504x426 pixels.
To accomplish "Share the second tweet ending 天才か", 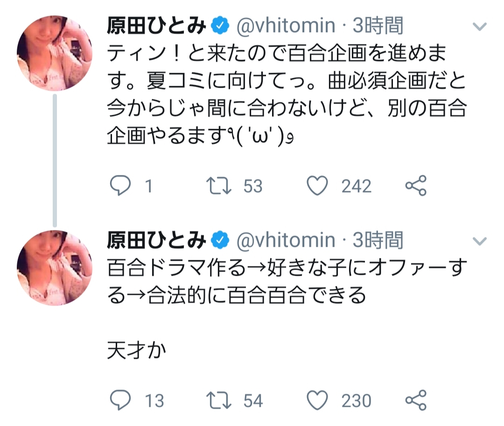I will point(415,400).
